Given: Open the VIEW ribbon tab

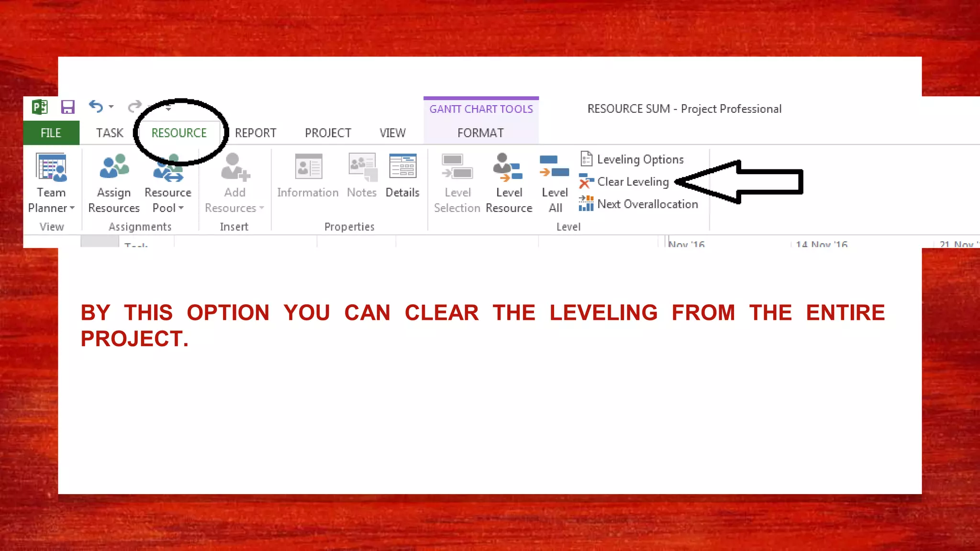Looking at the screenshot, I should 392,133.
